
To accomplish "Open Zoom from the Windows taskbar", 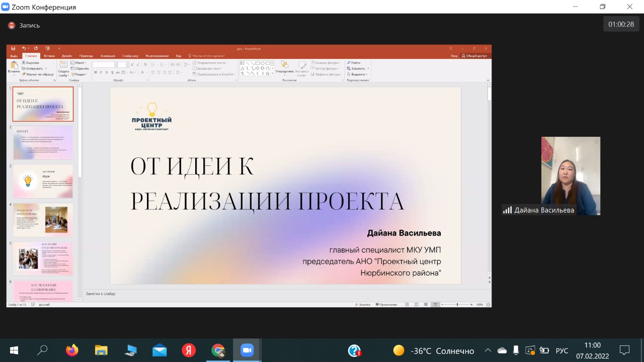I will [x=247, y=350].
